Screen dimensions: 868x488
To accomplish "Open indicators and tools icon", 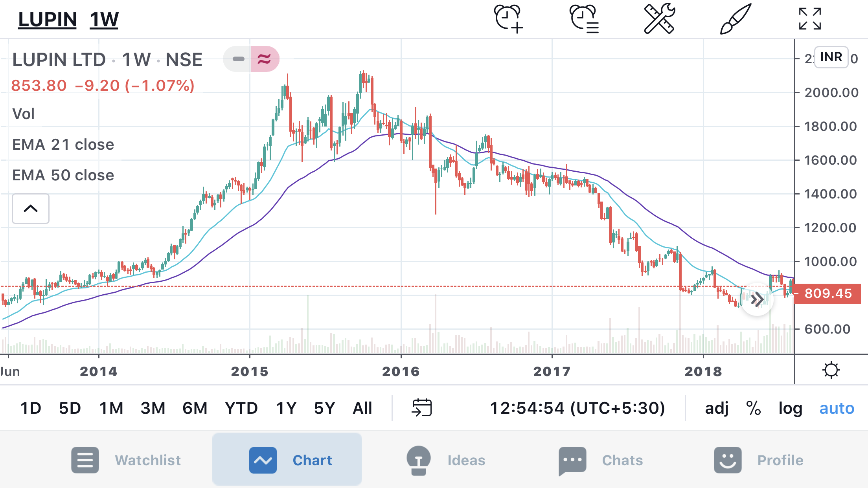I will [x=659, y=19].
